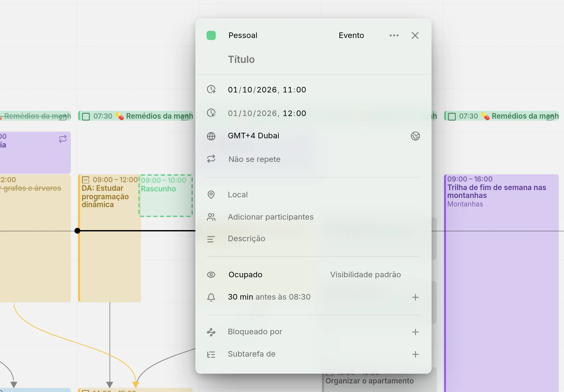Click the Subtarefa de hierarchy icon

point(211,354)
